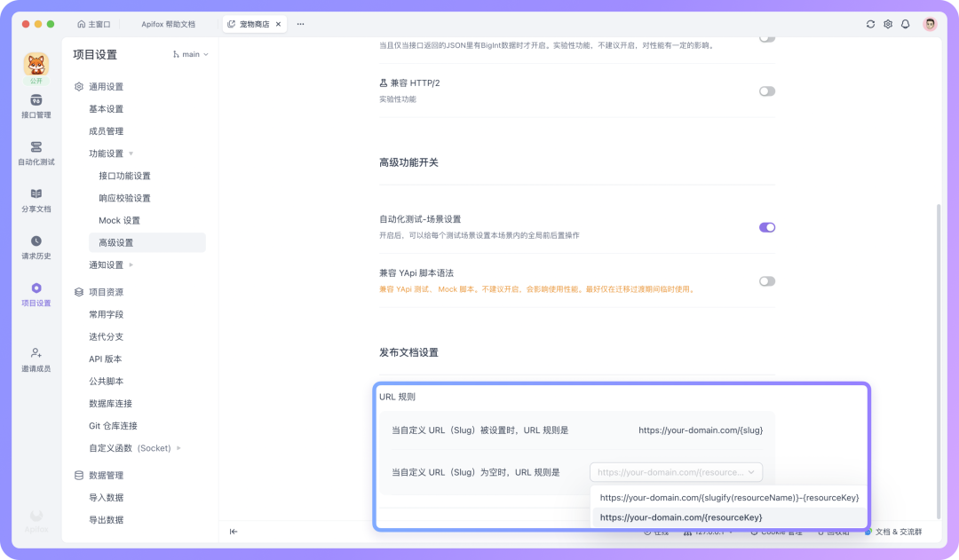The width and height of the screenshot is (959, 560).
Task: Go to 接口管理 in sidebar
Action: pos(36,106)
